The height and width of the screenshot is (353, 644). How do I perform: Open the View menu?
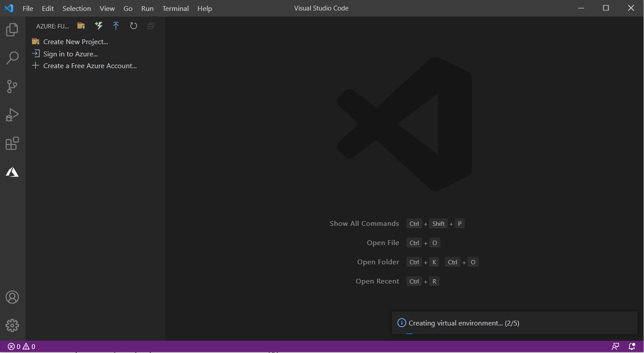point(107,8)
